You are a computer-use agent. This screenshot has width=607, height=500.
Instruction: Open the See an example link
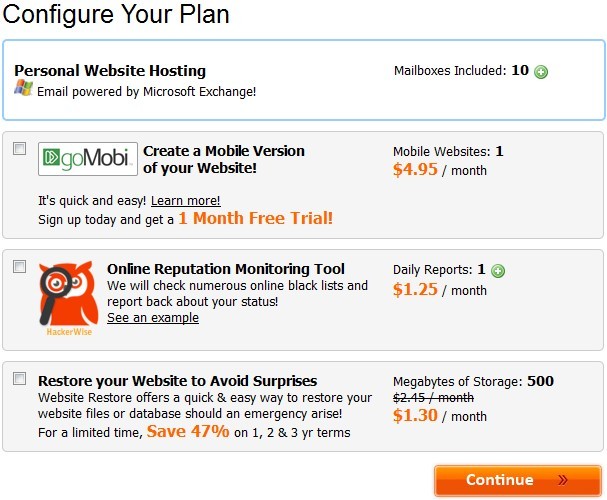[x=153, y=318]
